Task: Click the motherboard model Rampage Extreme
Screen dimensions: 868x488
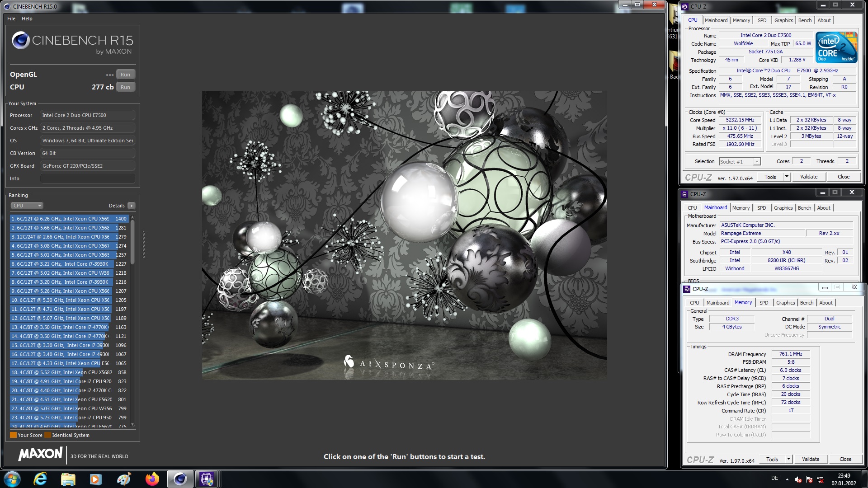Action: pyautogui.click(x=762, y=233)
